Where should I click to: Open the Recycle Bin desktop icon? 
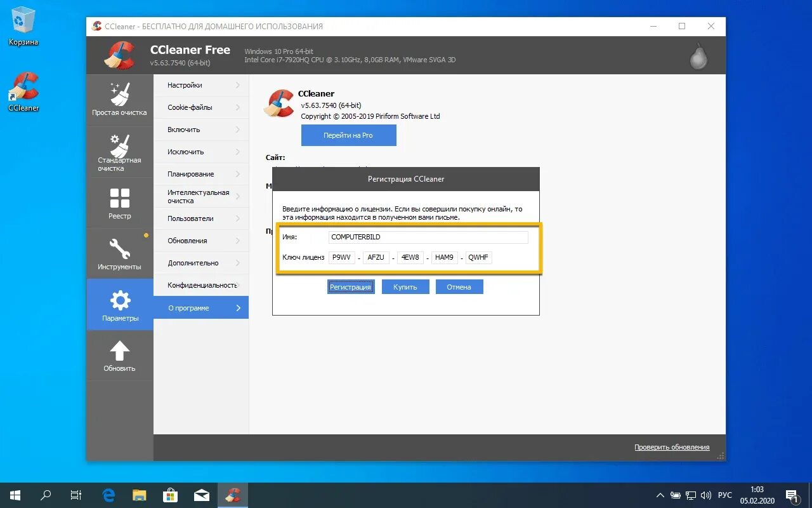coord(23,26)
